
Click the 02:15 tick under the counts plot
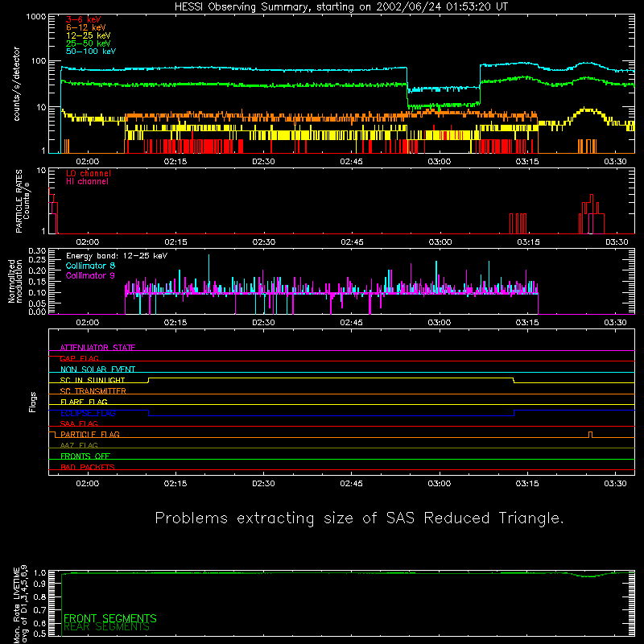pos(175,162)
